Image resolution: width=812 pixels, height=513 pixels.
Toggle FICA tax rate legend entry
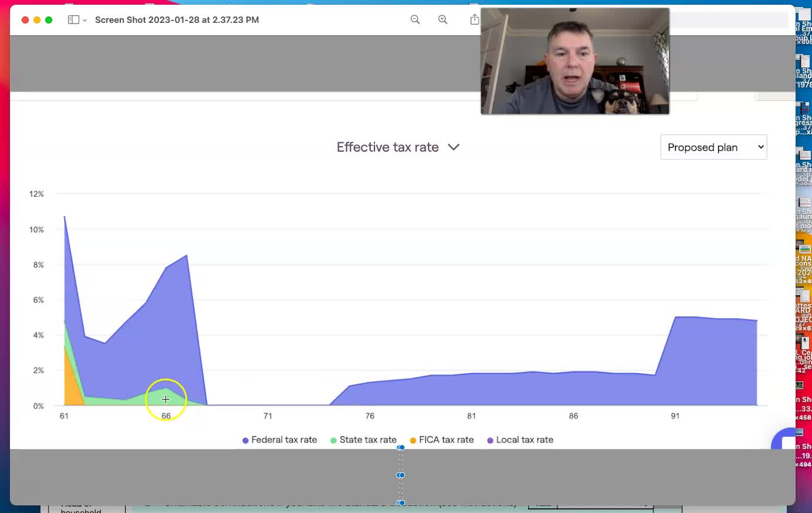tap(442, 440)
